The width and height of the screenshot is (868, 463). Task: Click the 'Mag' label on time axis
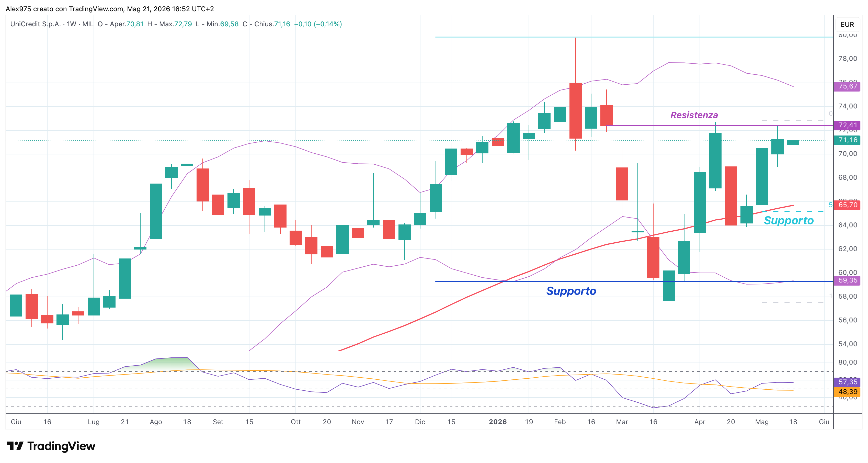[x=762, y=422]
